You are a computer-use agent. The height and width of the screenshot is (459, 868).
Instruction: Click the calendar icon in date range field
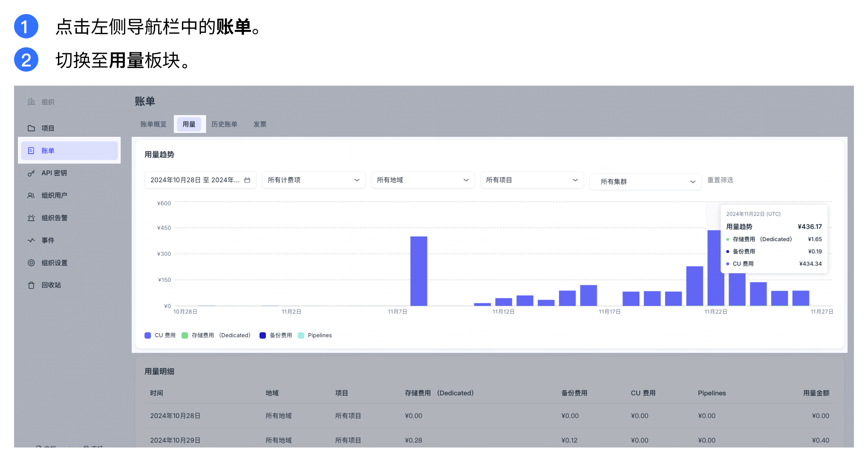[247, 180]
